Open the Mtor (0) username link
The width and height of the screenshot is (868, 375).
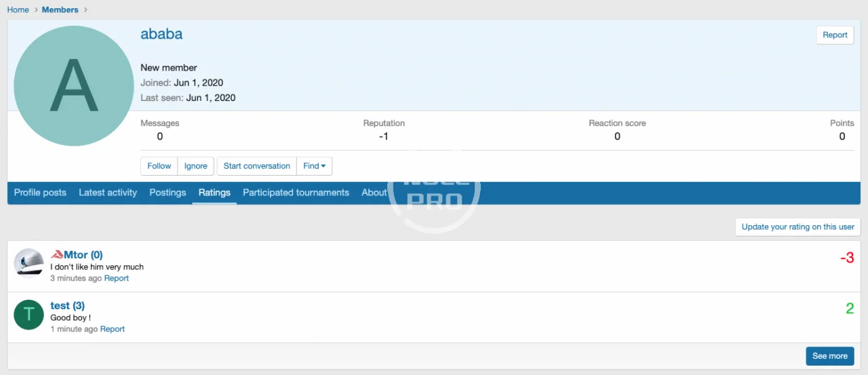(83, 255)
